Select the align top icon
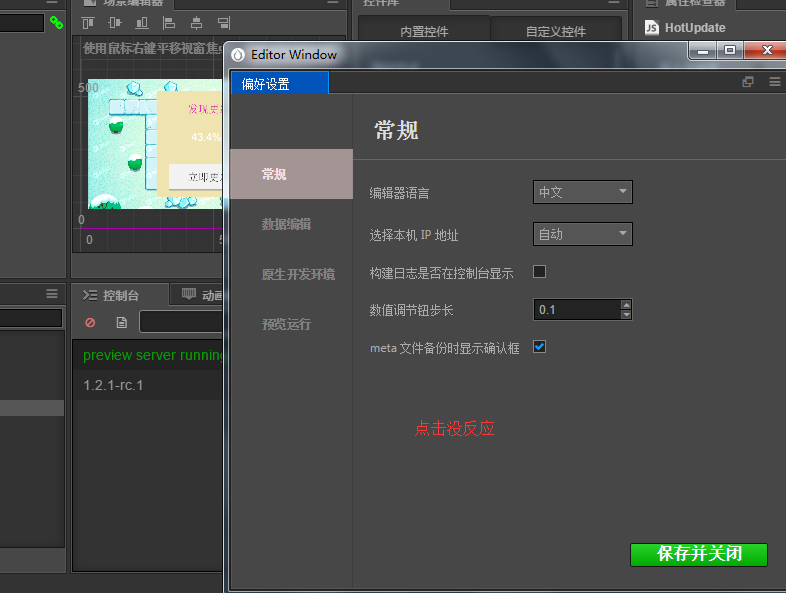Viewport: 786px width, 593px height. [x=88, y=23]
